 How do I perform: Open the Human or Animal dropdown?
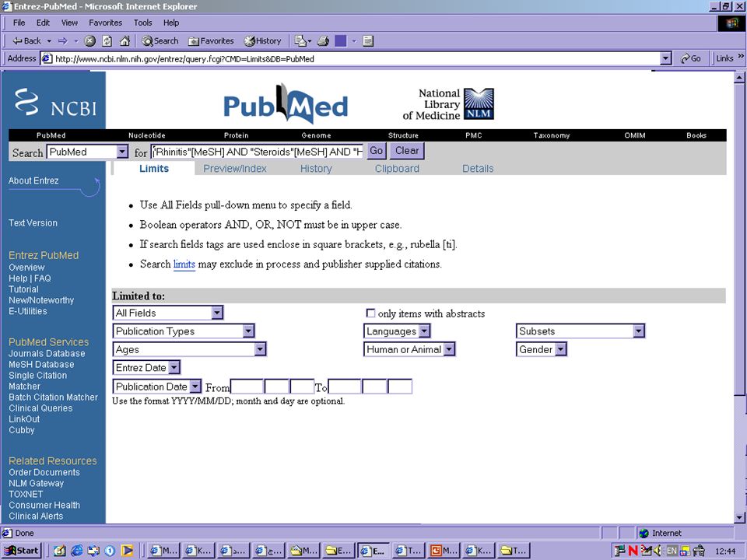[409, 349]
